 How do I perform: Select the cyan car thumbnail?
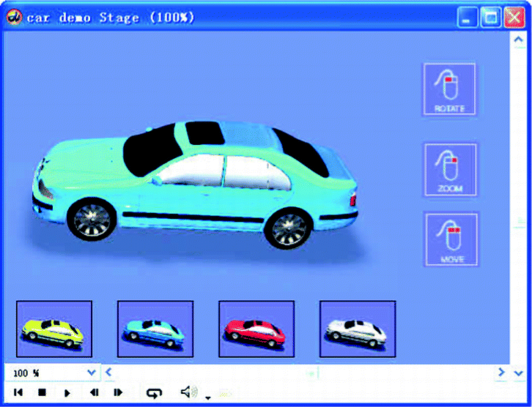pos(155,329)
